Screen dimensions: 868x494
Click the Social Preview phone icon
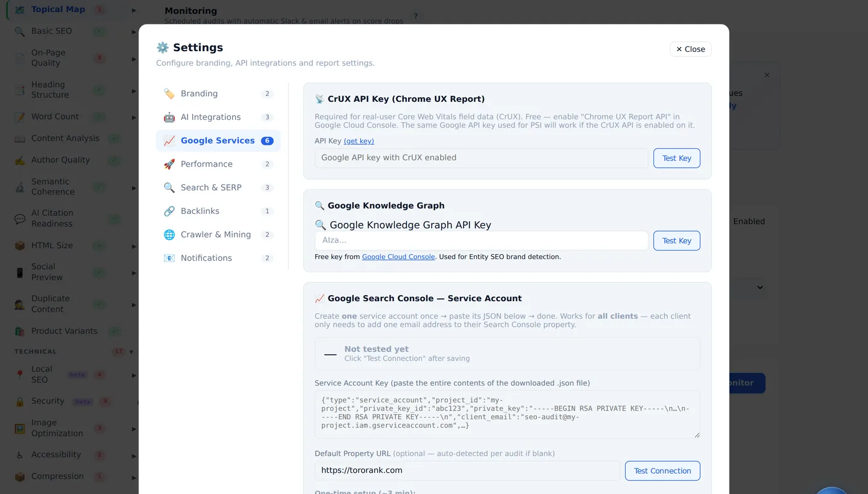pyautogui.click(x=20, y=272)
